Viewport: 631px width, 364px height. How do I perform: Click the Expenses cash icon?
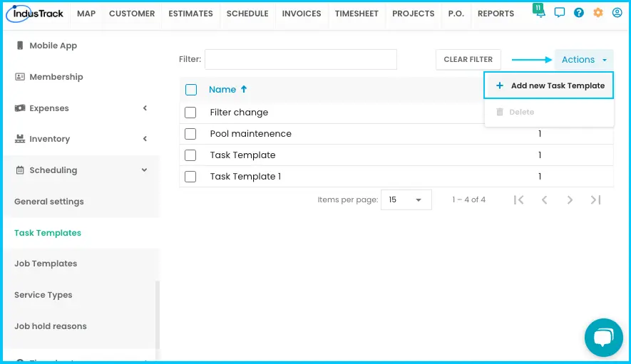pos(20,108)
